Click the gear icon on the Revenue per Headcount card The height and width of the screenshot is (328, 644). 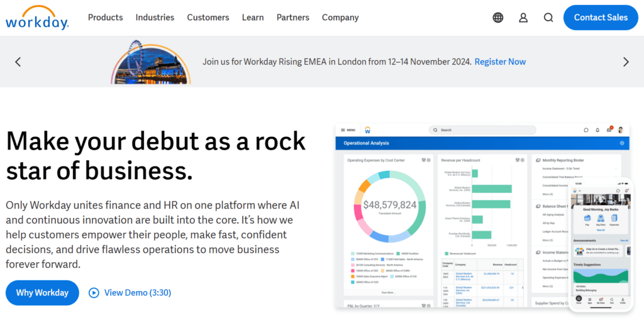click(523, 160)
